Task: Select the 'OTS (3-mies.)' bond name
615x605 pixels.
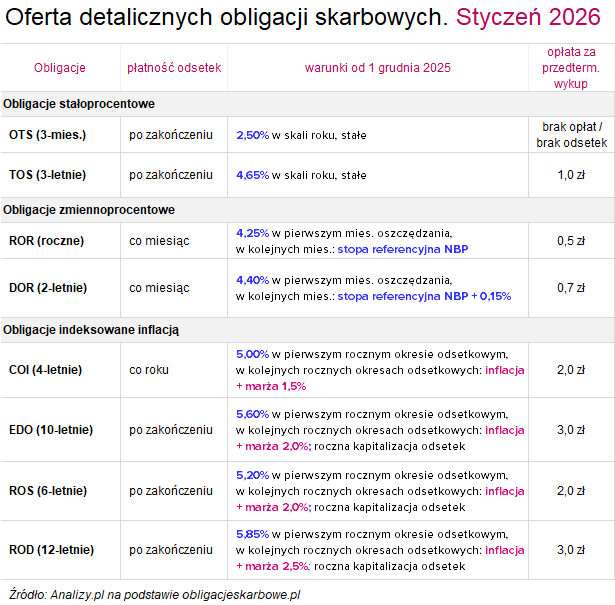Action: coord(47,134)
